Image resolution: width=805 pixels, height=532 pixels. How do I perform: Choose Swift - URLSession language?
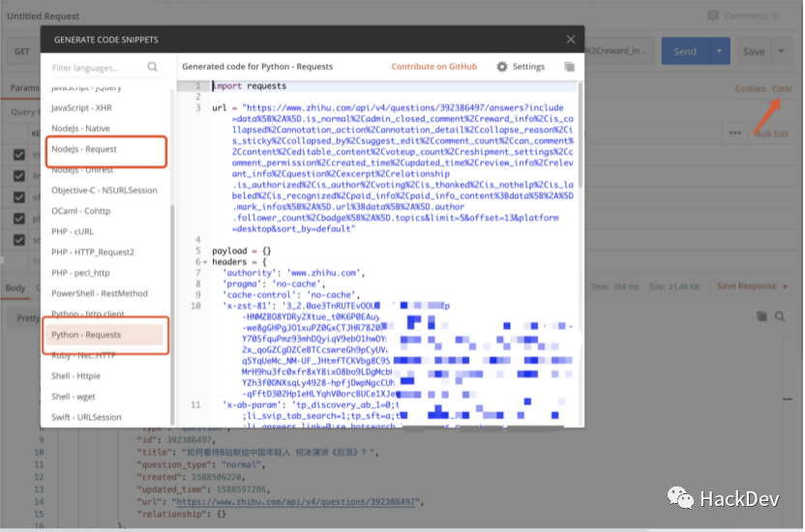[86, 417]
